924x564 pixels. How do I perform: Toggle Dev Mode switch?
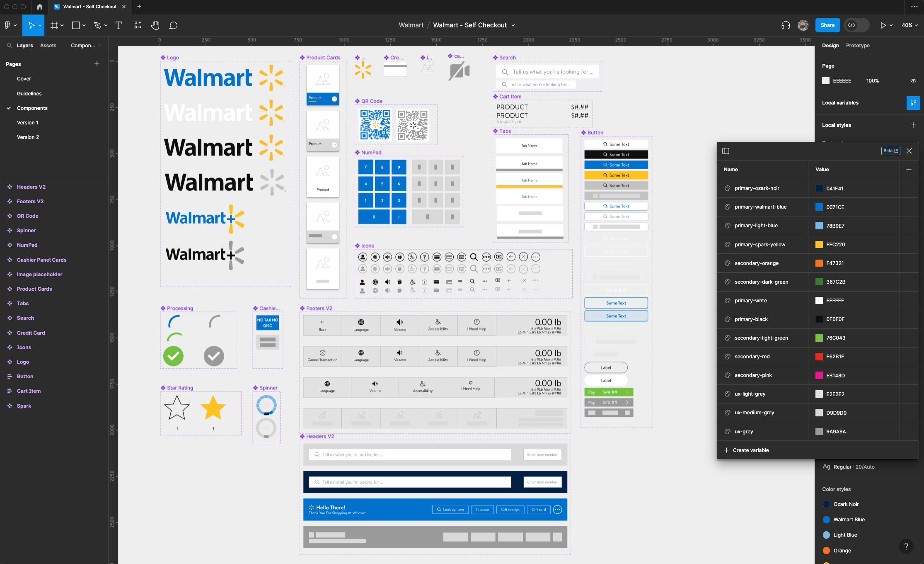point(856,25)
